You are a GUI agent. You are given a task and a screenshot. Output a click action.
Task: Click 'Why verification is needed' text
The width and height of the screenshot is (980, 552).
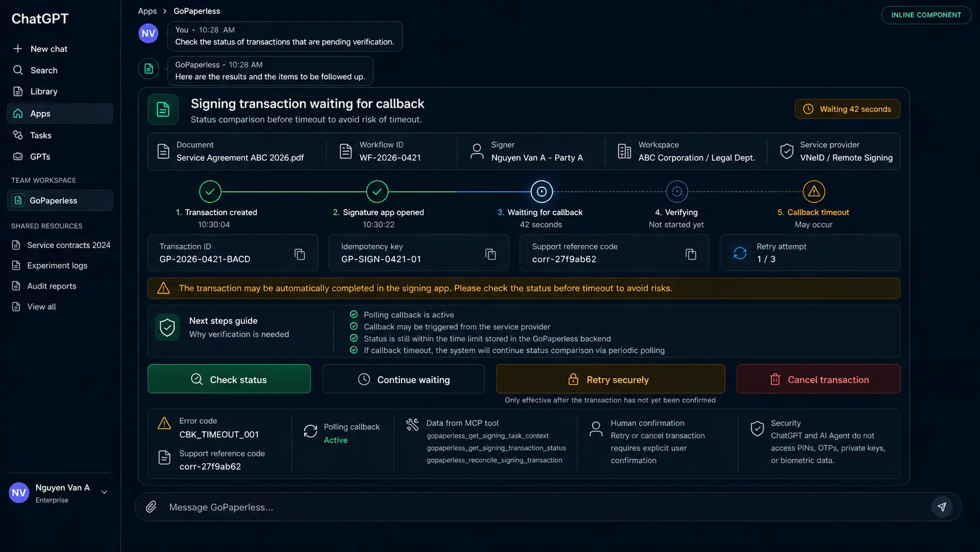[x=239, y=334]
